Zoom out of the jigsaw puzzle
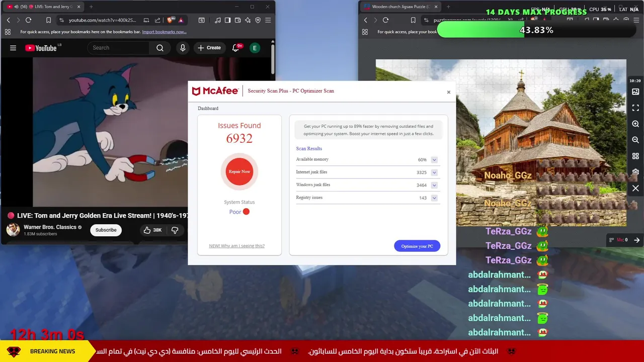The image size is (644, 362). pyautogui.click(x=635, y=140)
